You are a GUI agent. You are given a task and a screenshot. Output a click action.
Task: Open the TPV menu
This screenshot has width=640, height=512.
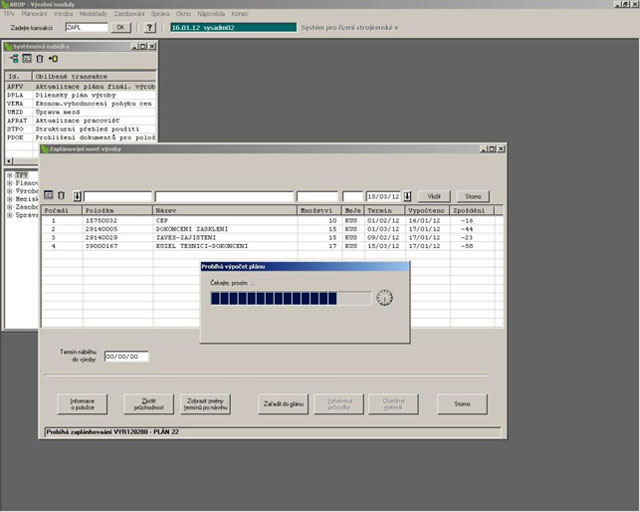9,14
